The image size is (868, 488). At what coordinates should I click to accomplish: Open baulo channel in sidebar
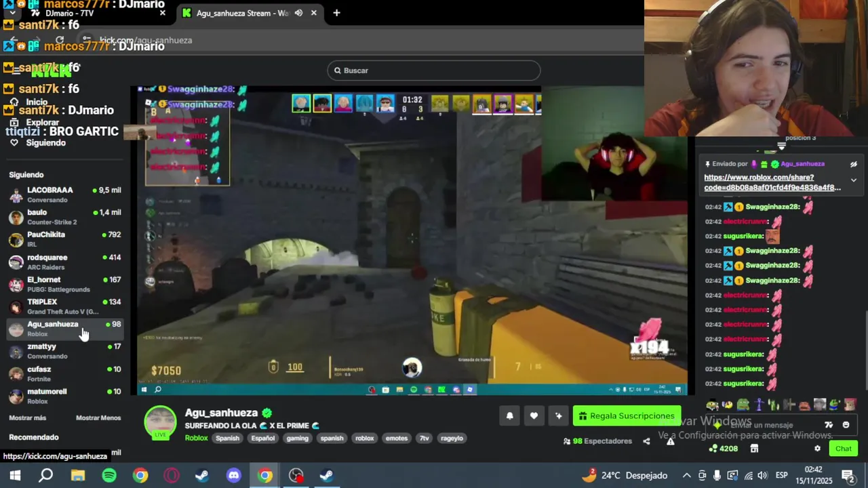click(x=65, y=217)
